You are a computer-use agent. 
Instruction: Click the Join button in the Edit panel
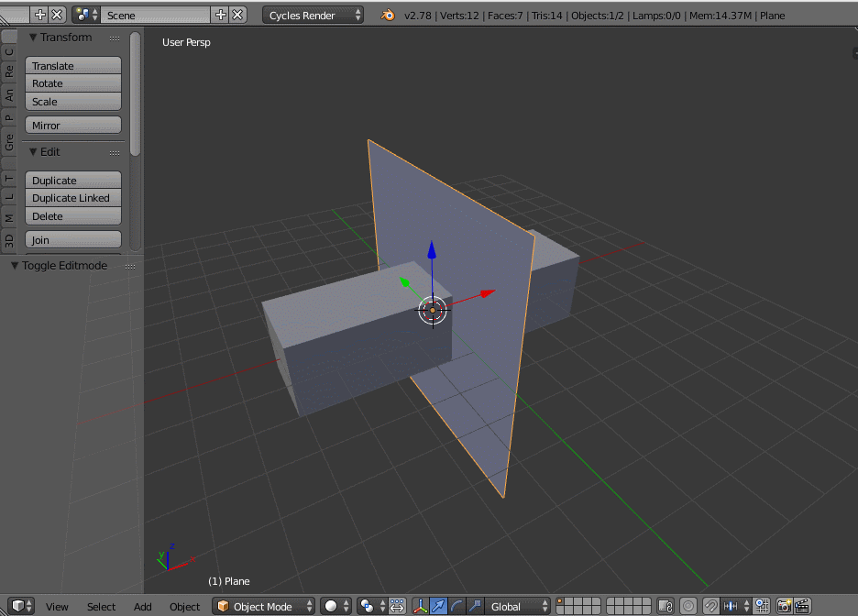[x=72, y=239]
